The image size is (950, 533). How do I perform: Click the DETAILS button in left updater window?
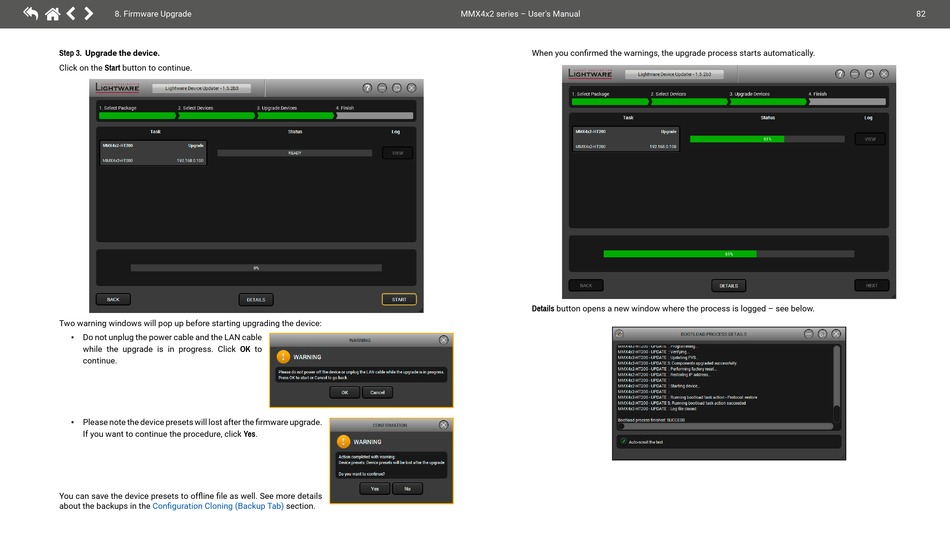256,299
